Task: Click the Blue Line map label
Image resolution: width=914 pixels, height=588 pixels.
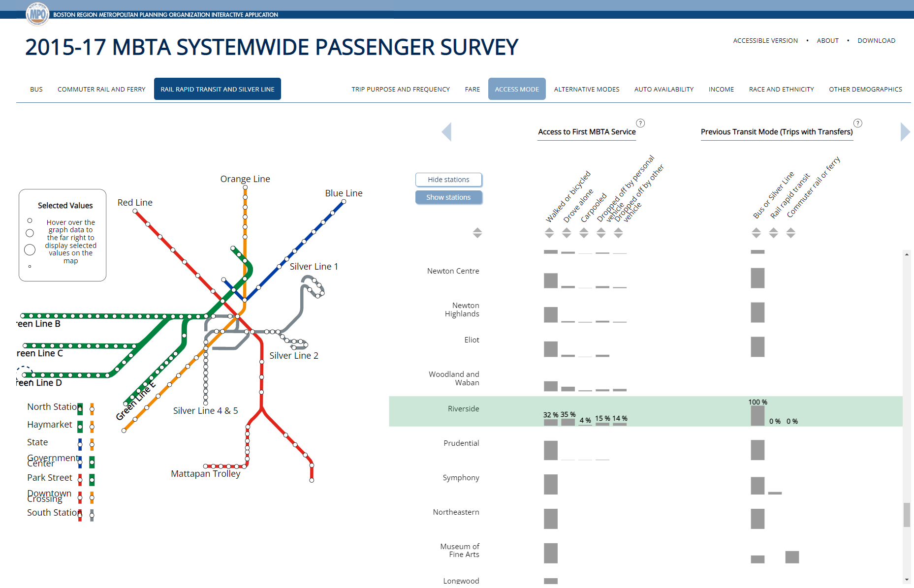Action: (344, 193)
